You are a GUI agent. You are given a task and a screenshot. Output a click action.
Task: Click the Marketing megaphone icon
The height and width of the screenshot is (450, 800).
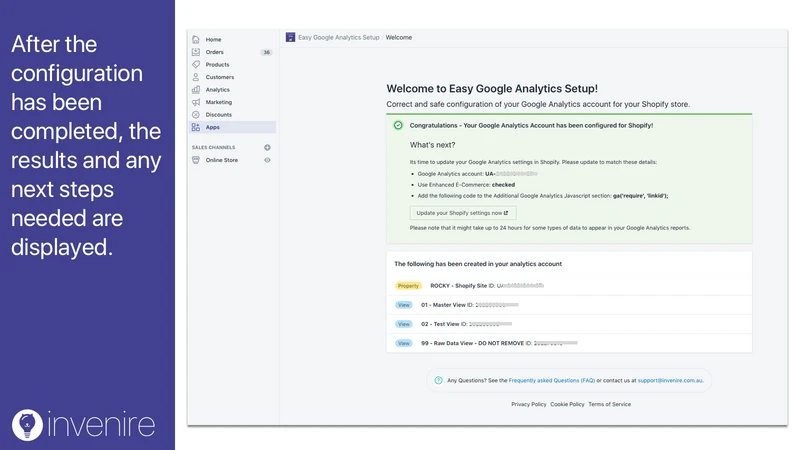click(x=196, y=102)
